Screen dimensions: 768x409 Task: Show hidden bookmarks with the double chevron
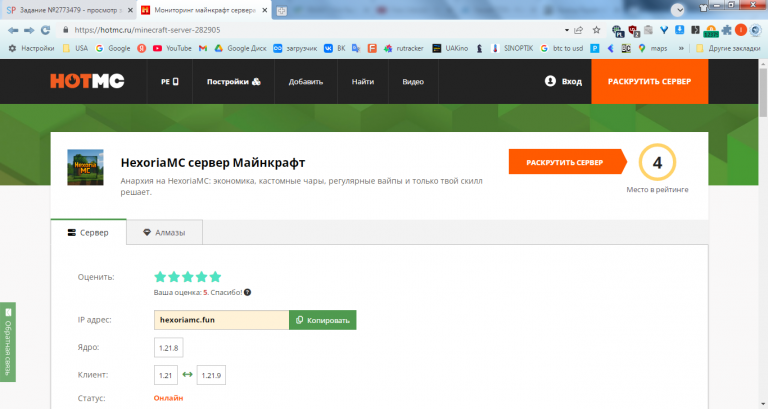681,48
